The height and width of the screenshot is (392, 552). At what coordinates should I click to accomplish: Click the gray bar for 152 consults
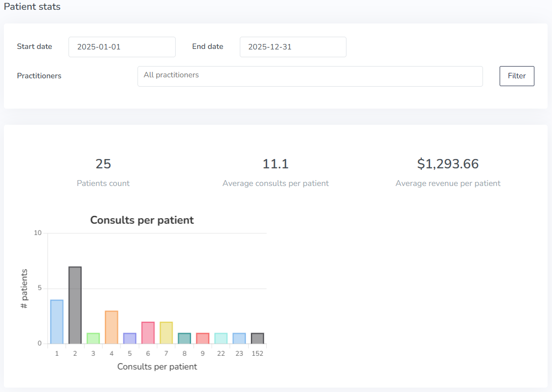click(x=257, y=339)
